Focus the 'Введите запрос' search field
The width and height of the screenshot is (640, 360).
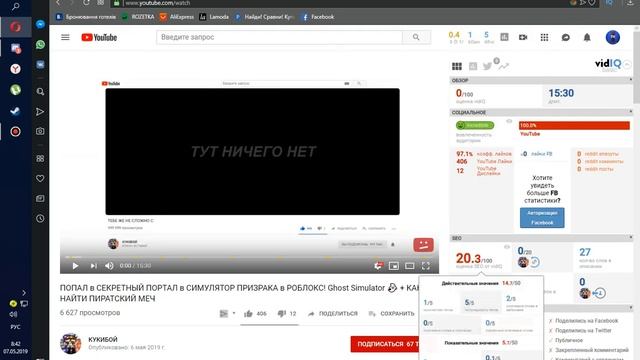point(279,37)
